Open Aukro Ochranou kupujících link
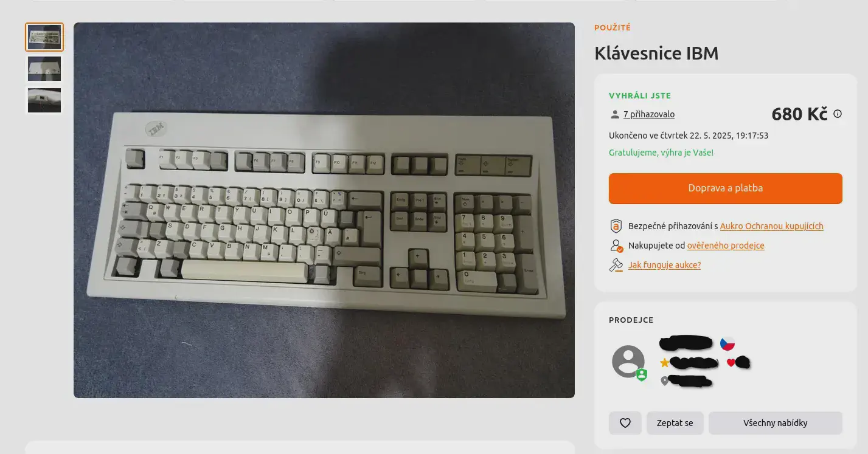The image size is (868, 454). 771,226
